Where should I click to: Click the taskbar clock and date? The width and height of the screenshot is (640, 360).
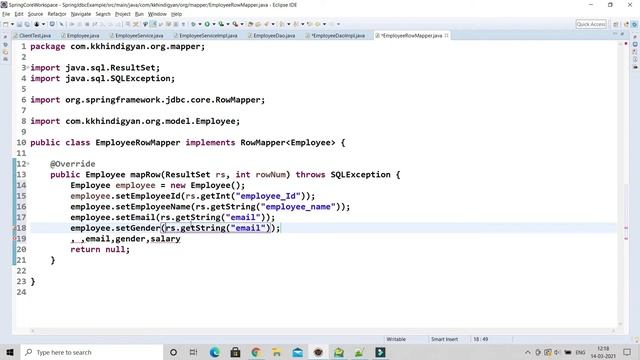(603, 352)
